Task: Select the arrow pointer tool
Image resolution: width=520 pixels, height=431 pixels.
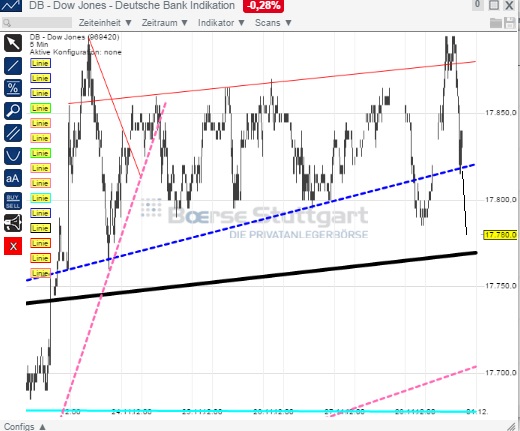Action: click(x=13, y=43)
